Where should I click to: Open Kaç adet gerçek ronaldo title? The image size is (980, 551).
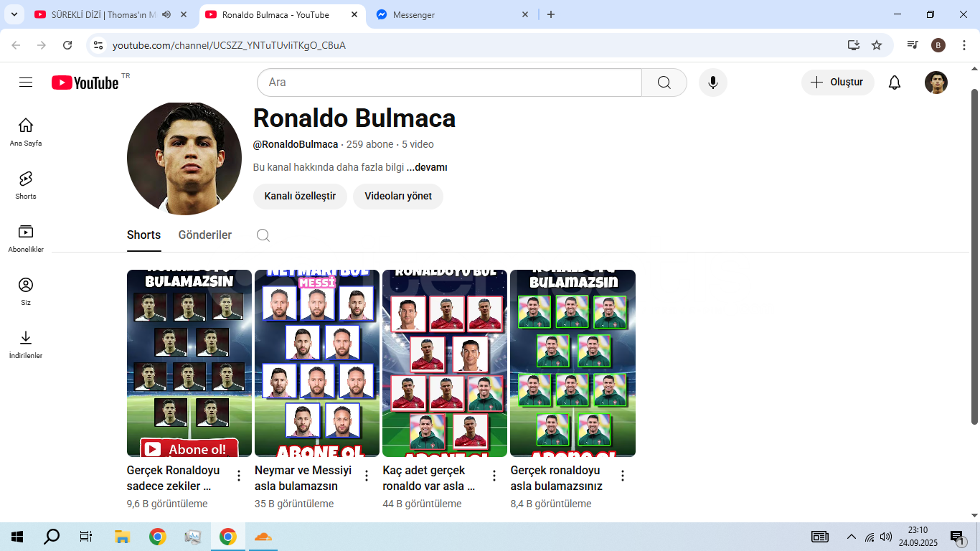429,478
